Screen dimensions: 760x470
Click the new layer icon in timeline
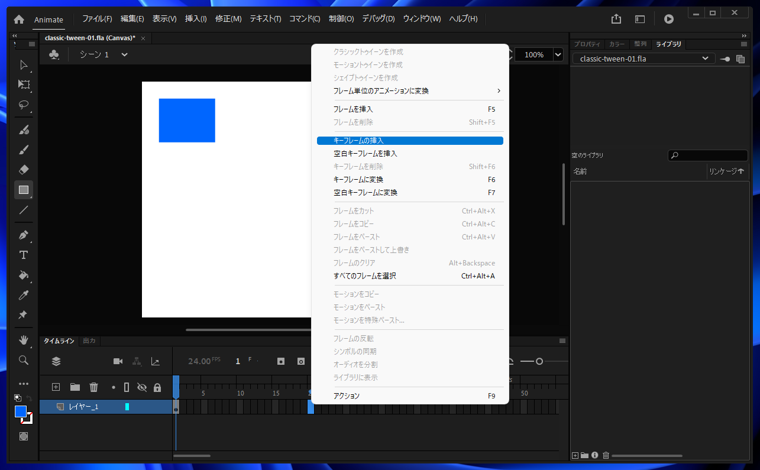(x=56, y=387)
